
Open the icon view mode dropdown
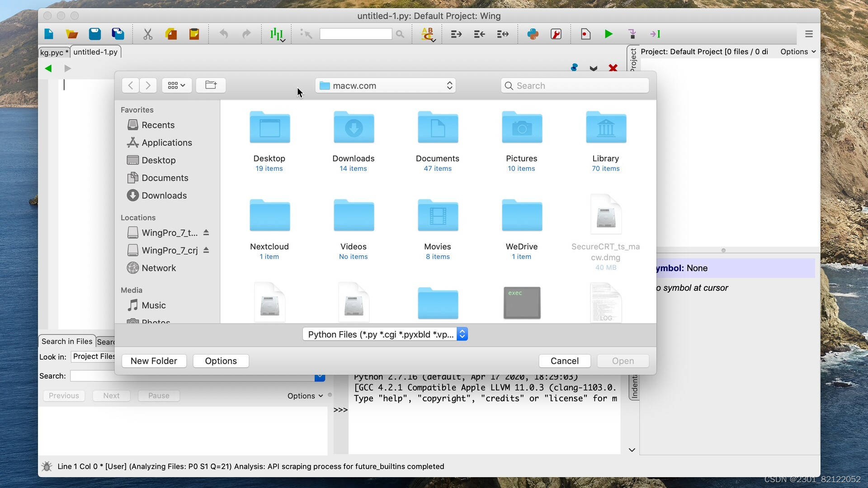click(177, 85)
